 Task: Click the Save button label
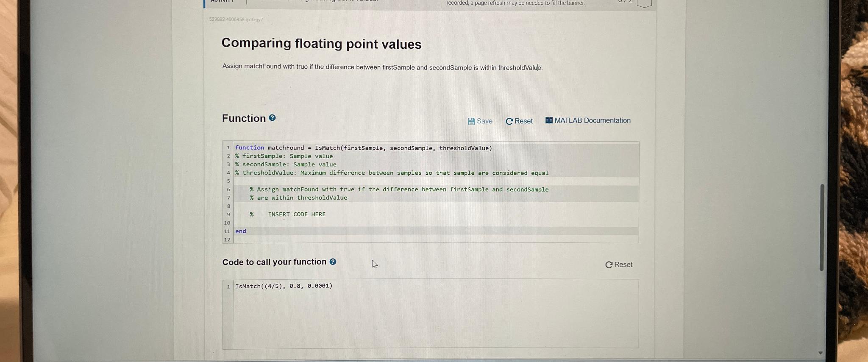pyautogui.click(x=484, y=121)
